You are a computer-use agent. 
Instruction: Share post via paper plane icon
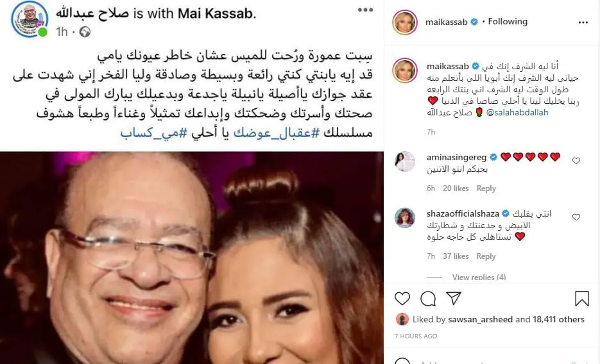click(x=454, y=298)
